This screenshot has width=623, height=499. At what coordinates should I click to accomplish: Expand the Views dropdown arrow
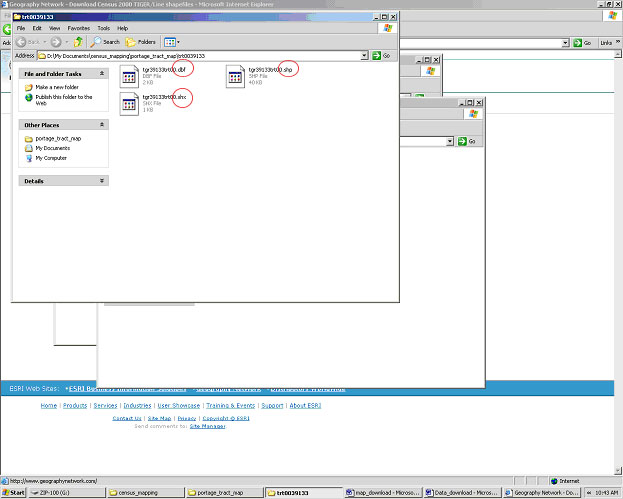coord(178,42)
